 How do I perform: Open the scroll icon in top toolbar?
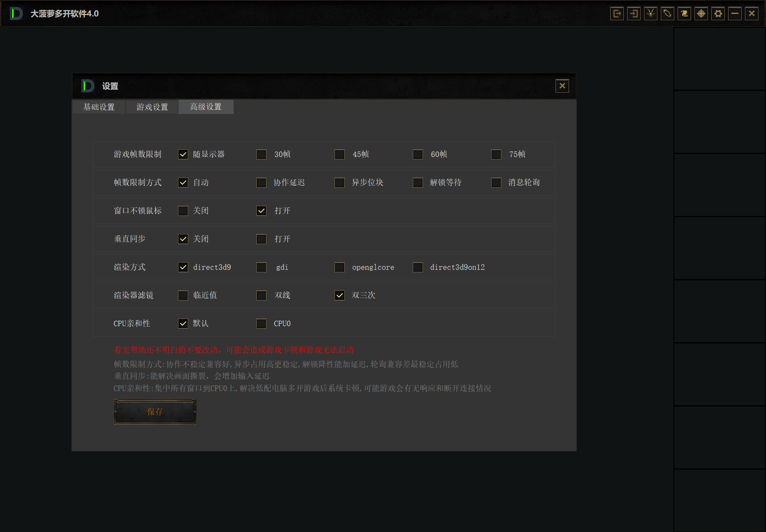pyautogui.click(x=684, y=13)
